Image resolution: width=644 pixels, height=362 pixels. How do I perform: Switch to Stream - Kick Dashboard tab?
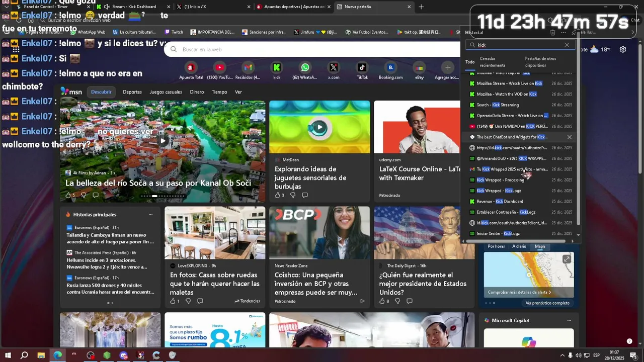tap(133, 7)
